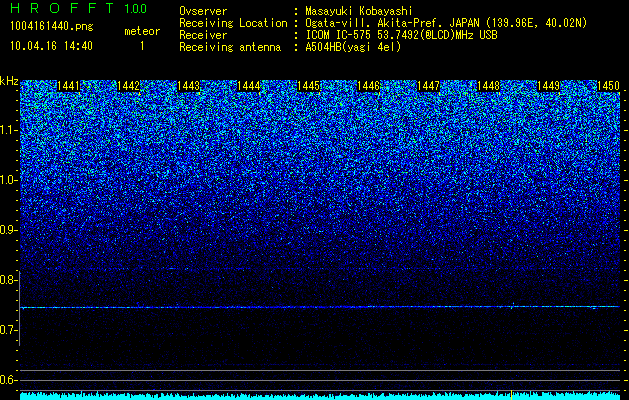Select observer name Masayuki Kobayashi
The width and height of the screenshot is (629, 400).
359,11
